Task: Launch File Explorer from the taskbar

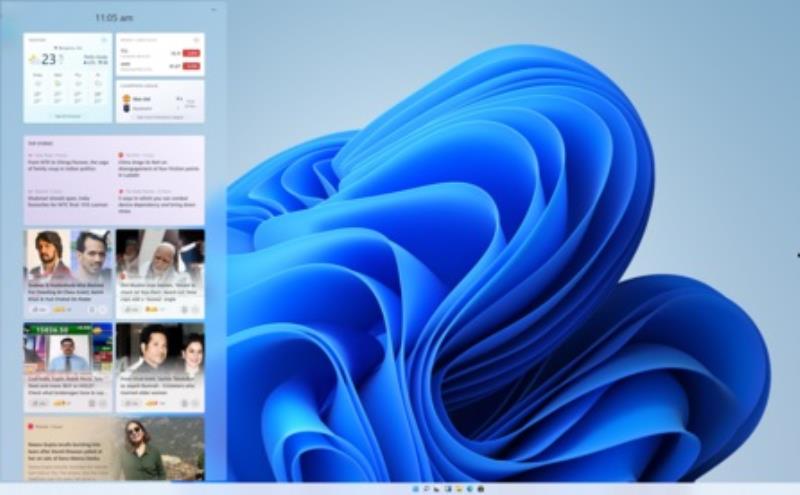Action: tap(459, 489)
